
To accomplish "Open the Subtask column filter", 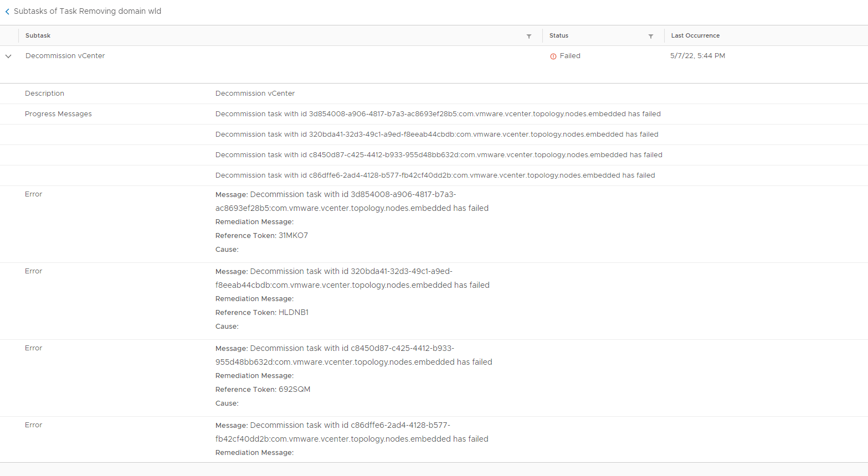I will [529, 36].
